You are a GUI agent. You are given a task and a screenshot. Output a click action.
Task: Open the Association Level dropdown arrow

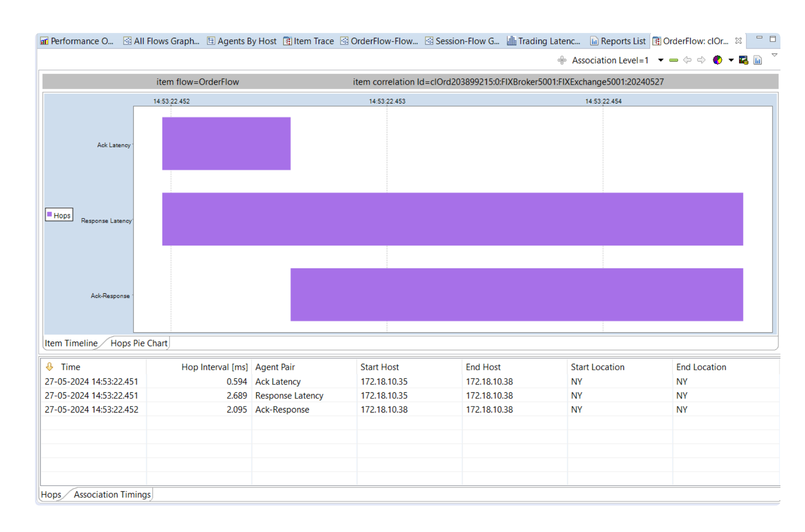point(661,60)
